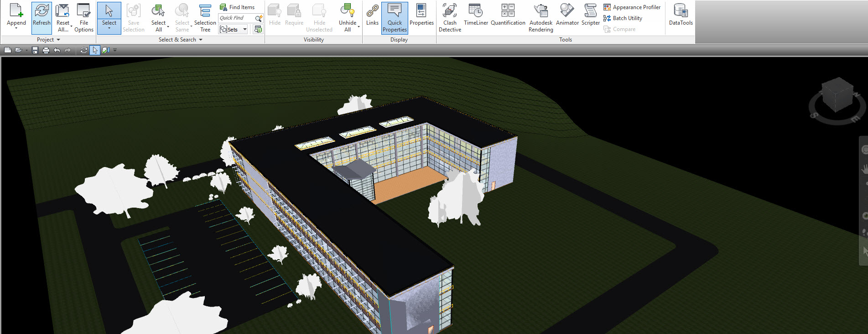Toggle Quick Properties display off
The image size is (868, 334).
coord(395,17)
